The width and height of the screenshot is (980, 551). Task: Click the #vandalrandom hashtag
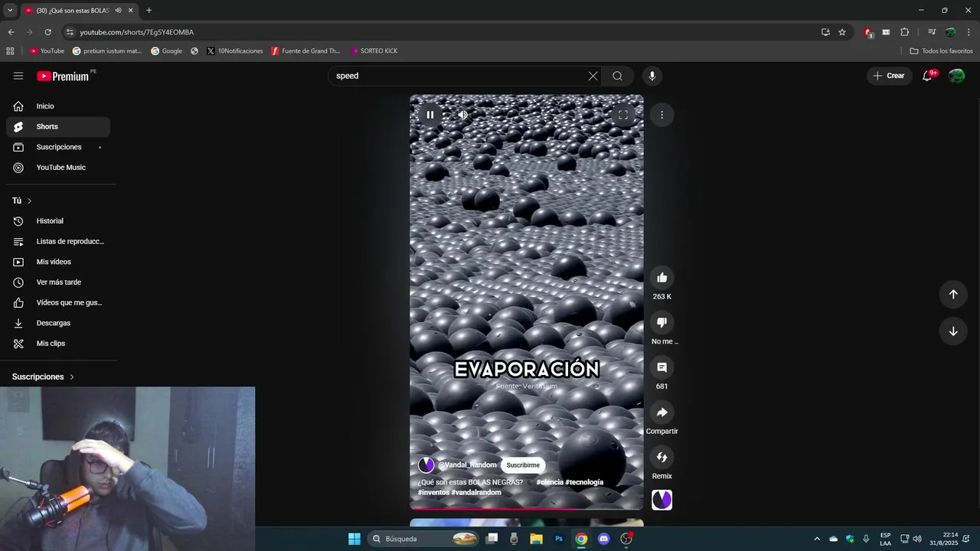[x=476, y=492]
